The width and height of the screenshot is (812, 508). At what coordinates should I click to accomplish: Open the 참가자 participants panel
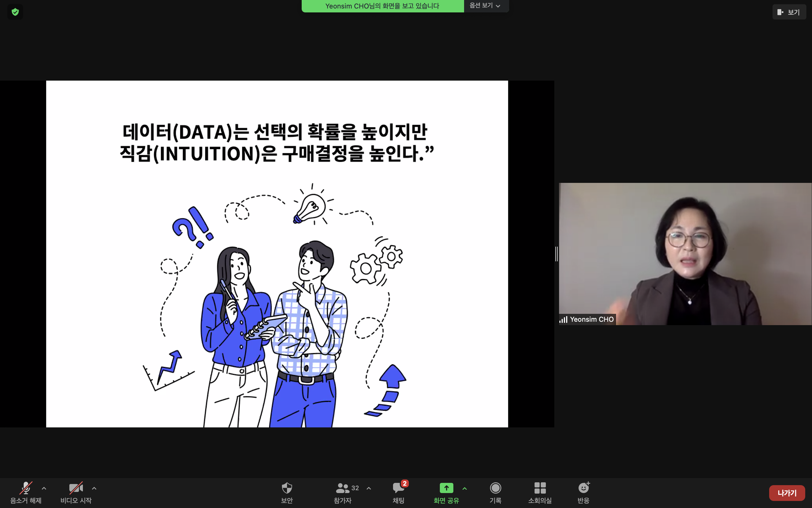pyautogui.click(x=343, y=492)
